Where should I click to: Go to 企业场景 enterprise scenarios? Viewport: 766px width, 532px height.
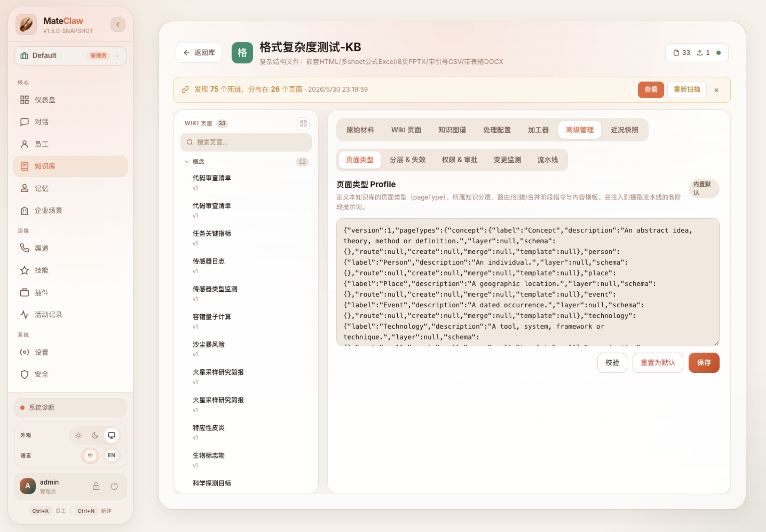[x=70, y=210]
